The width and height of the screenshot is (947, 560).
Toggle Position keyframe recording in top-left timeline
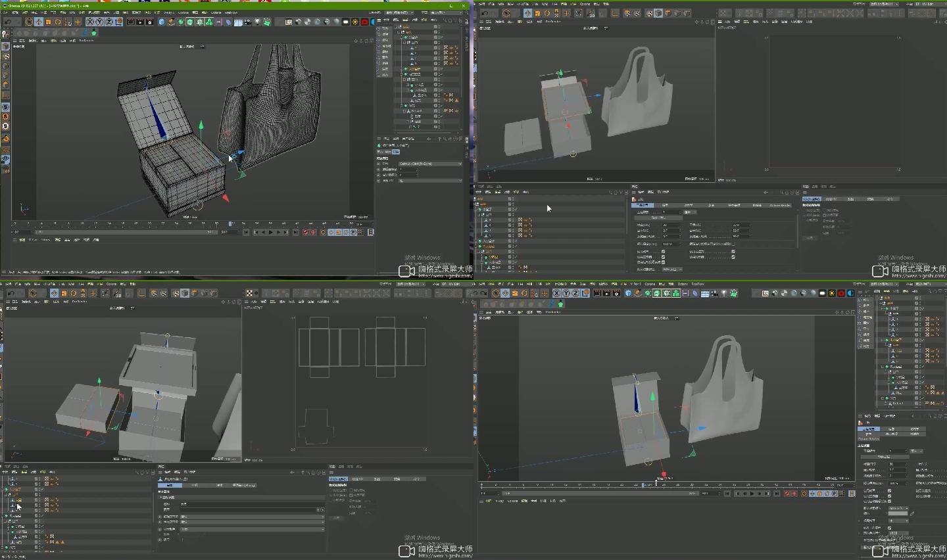(x=331, y=232)
